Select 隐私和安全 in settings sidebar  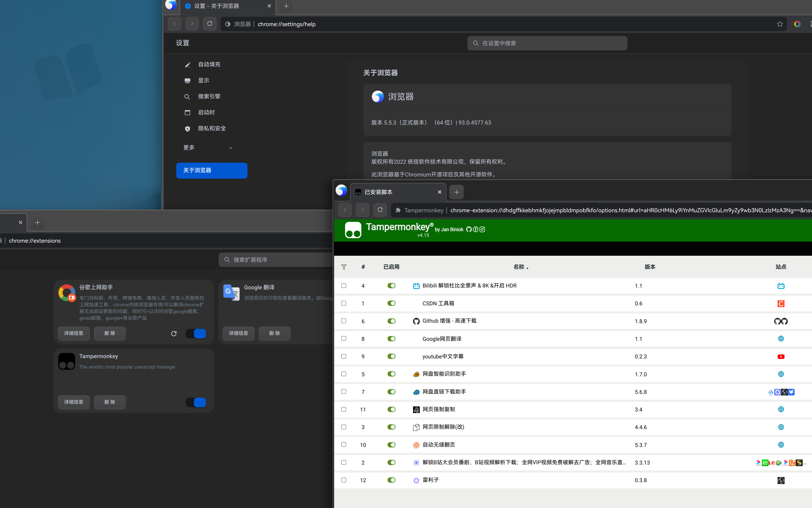point(212,128)
